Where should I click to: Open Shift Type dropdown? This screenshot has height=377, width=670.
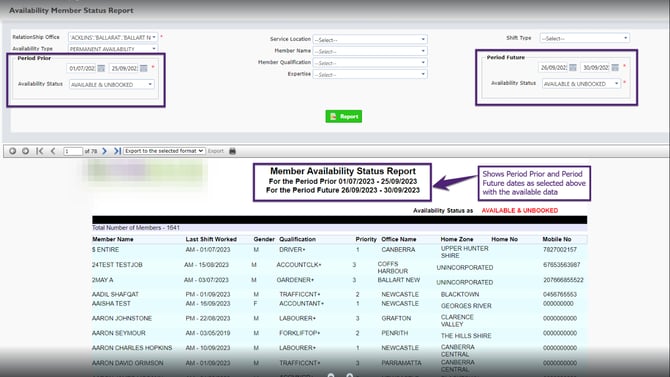pyautogui.click(x=585, y=38)
